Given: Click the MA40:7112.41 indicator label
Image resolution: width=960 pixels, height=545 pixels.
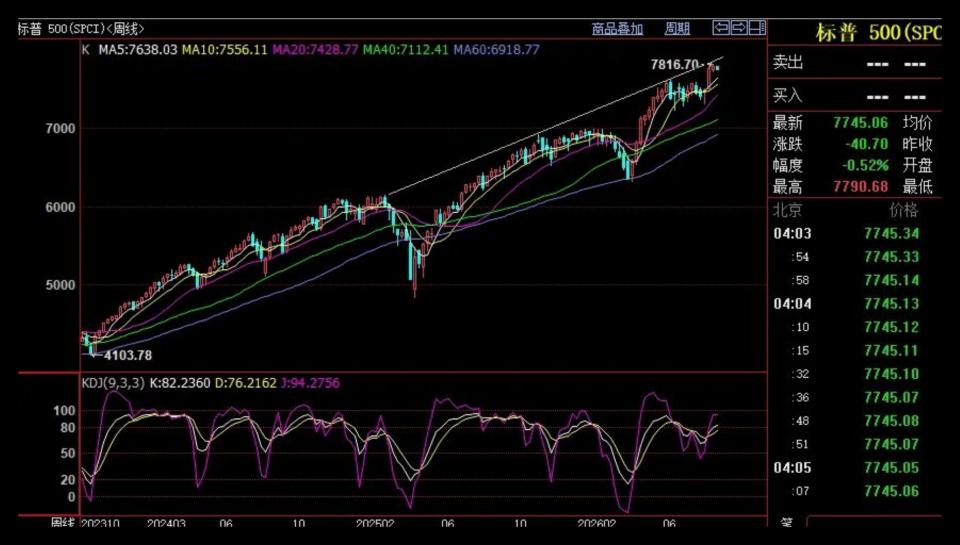Looking at the screenshot, I should click(405, 50).
